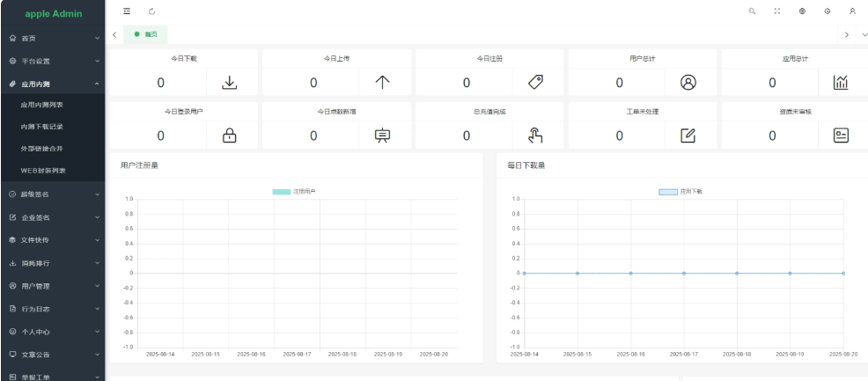This screenshot has width=868, height=381.
Task: Open 应用内测列表 in the sidebar
Action: coord(42,105)
